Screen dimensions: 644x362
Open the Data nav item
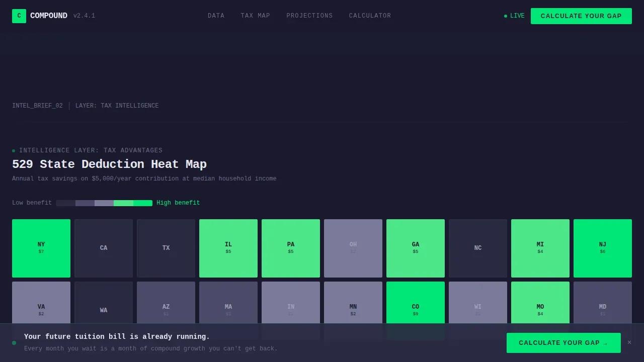pos(216,16)
